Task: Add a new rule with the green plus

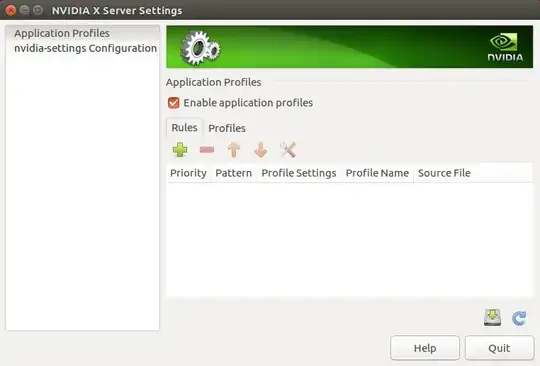Action: tap(180, 150)
